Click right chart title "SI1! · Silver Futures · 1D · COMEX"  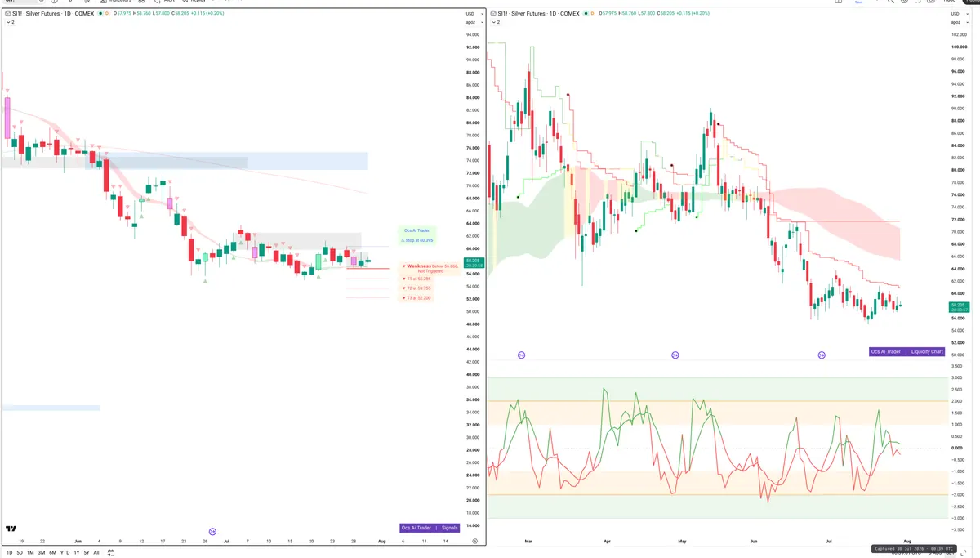coord(540,14)
